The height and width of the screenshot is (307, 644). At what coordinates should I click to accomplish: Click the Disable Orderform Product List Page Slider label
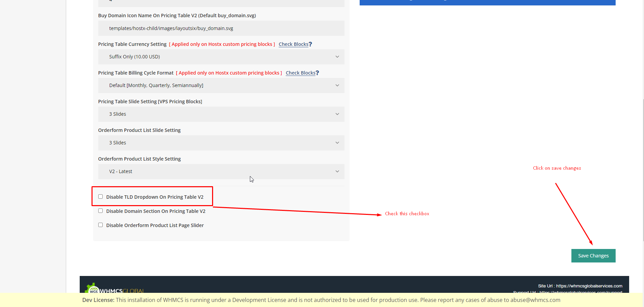pyautogui.click(x=155, y=225)
